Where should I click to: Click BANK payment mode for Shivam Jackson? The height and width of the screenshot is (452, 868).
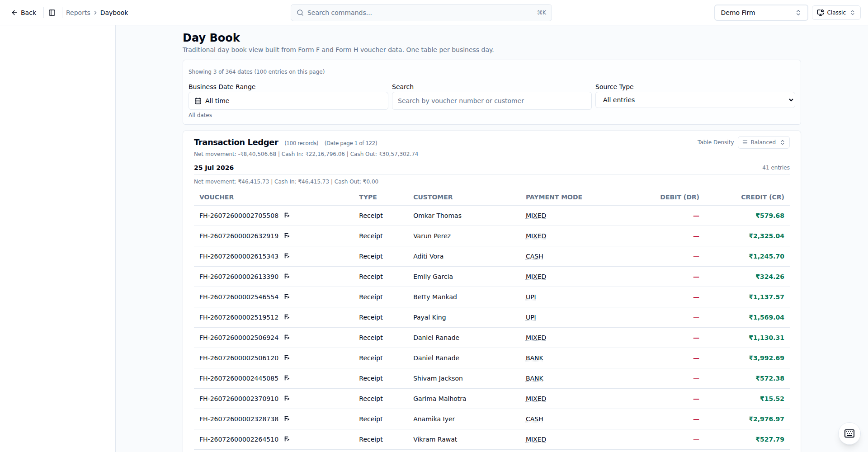(534, 378)
